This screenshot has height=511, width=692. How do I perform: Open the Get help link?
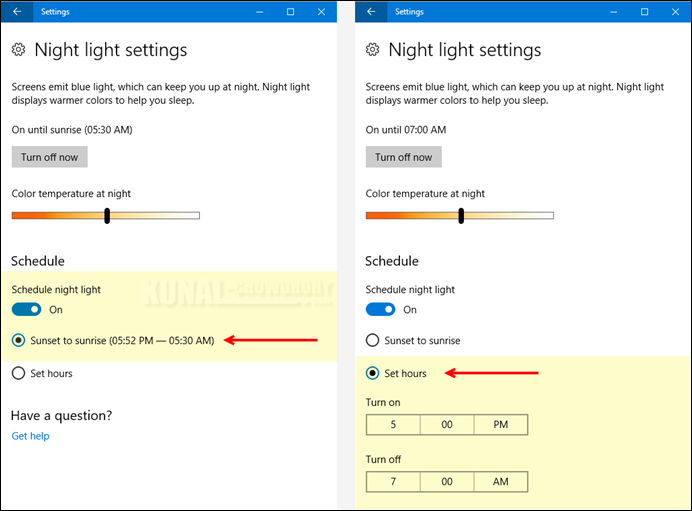[x=30, y=436]
